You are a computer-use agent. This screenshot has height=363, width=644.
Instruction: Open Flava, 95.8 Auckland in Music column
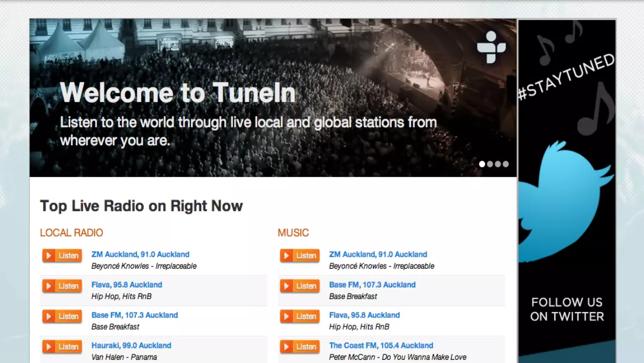point(364,315)
